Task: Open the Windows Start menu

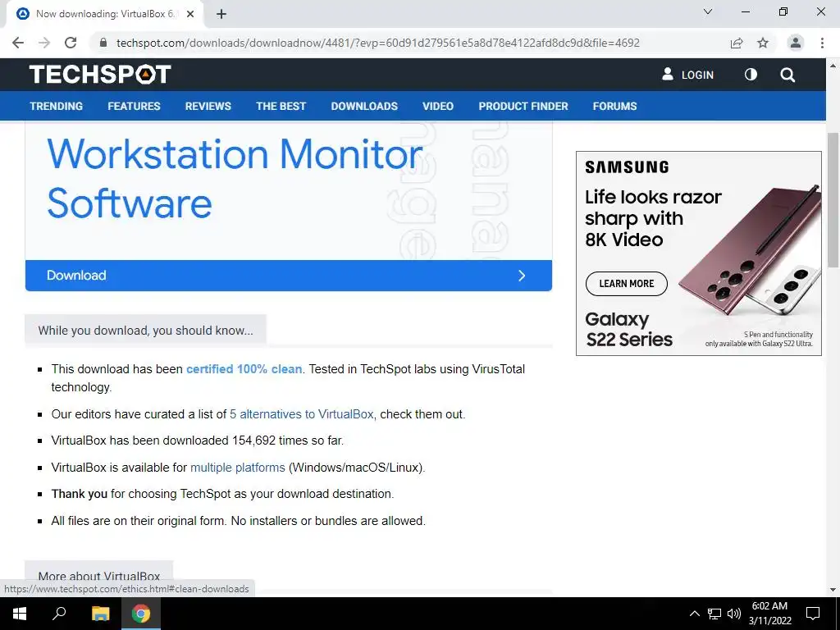Action: (20, 614)
